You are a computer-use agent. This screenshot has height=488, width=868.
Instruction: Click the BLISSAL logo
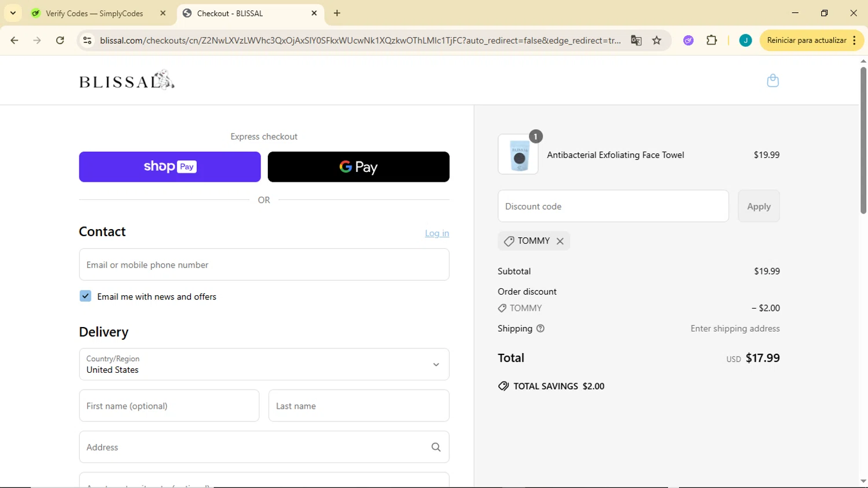[127, 80]
